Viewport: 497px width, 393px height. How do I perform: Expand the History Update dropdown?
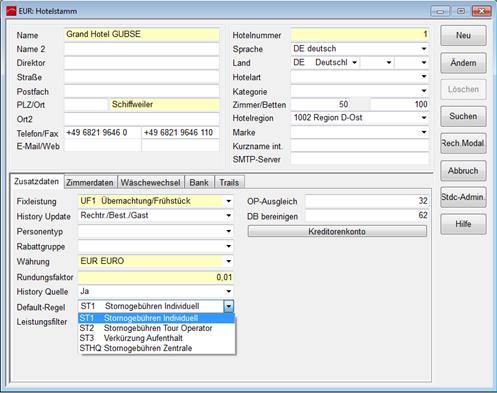click(228, 216)
